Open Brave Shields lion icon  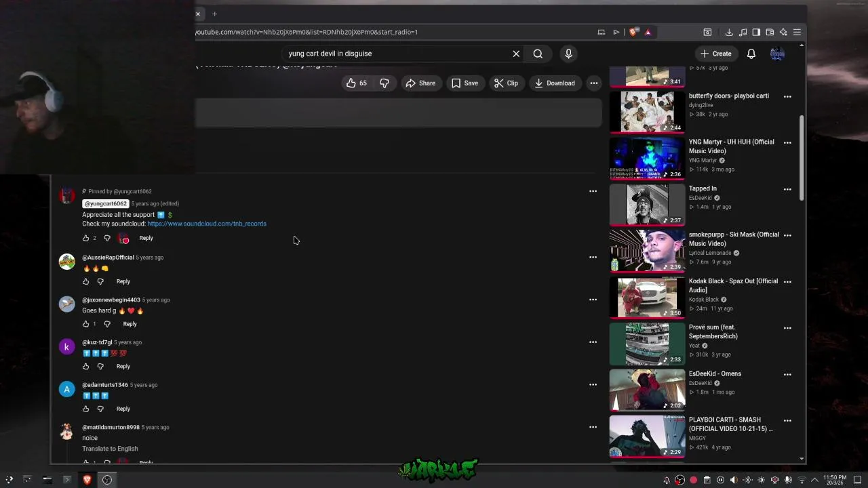pyautogui.click(x=633, y=32)
